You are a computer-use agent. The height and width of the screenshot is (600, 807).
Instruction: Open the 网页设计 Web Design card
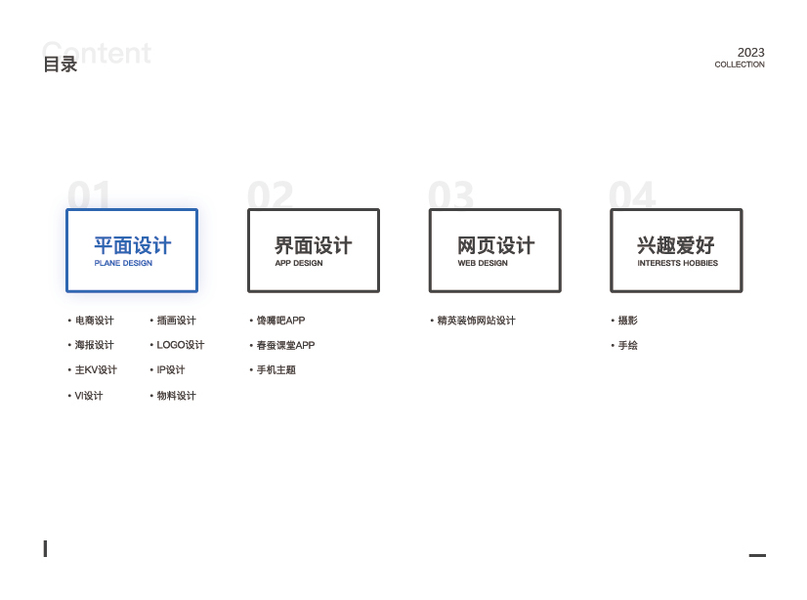pyautogui.click(x=495, y=251)
